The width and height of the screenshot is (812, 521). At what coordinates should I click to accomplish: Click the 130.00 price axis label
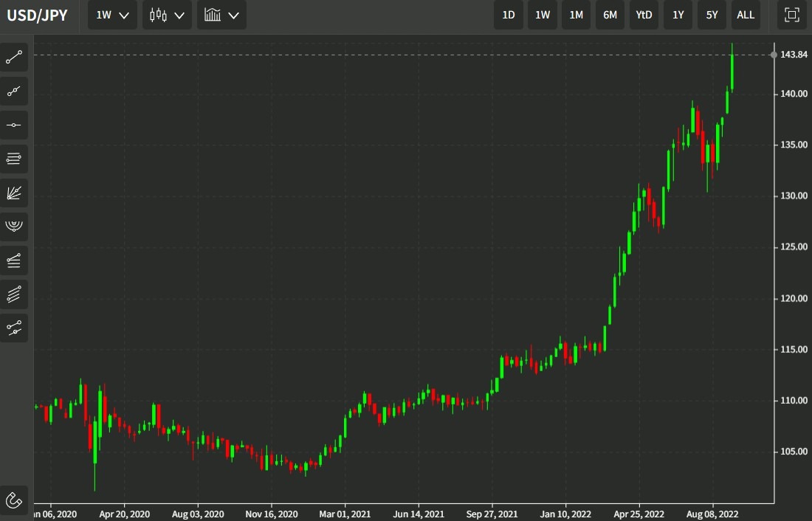pos(794,196)
